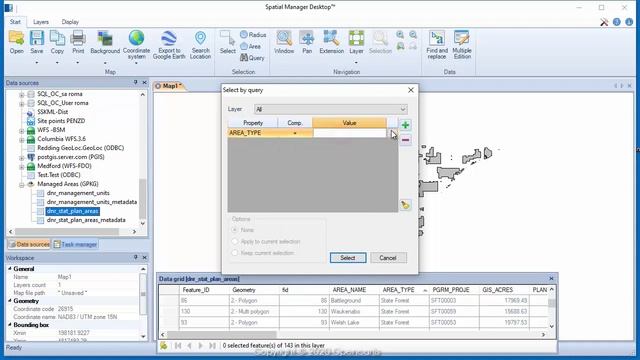640x360 pixels.
Task: Close the Data sources panel
Action: [x=144, y=82]
